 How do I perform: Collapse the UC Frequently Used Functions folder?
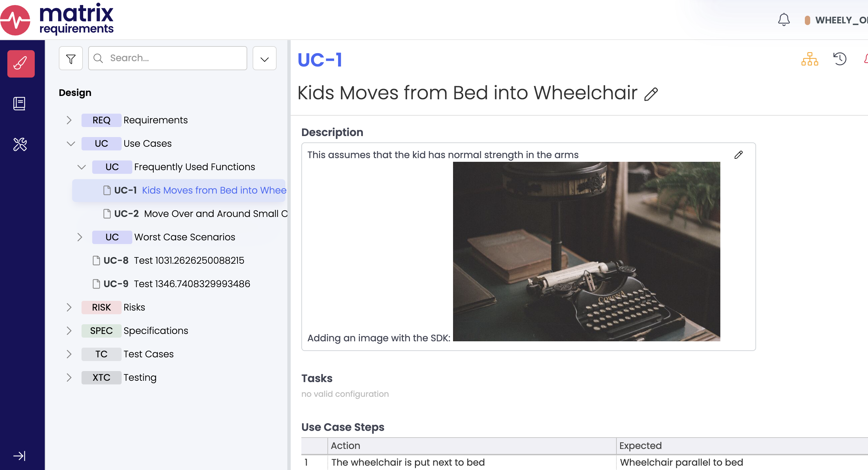pyautogui.click(x=82, y=167)
